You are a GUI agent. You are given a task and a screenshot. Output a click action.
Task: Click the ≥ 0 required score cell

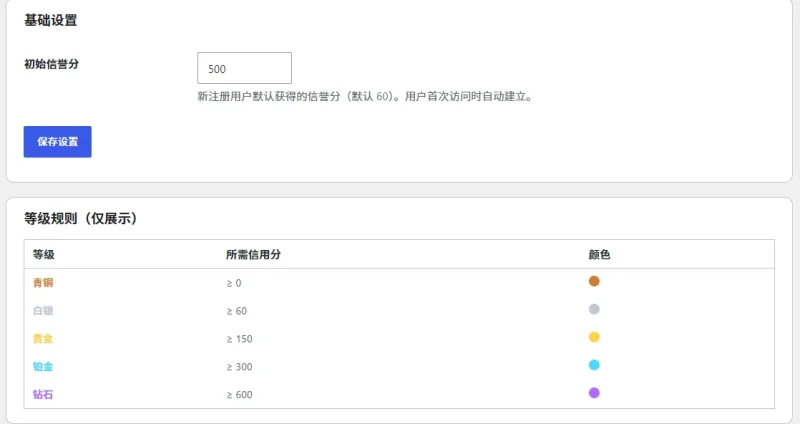(x=234, y=283)
